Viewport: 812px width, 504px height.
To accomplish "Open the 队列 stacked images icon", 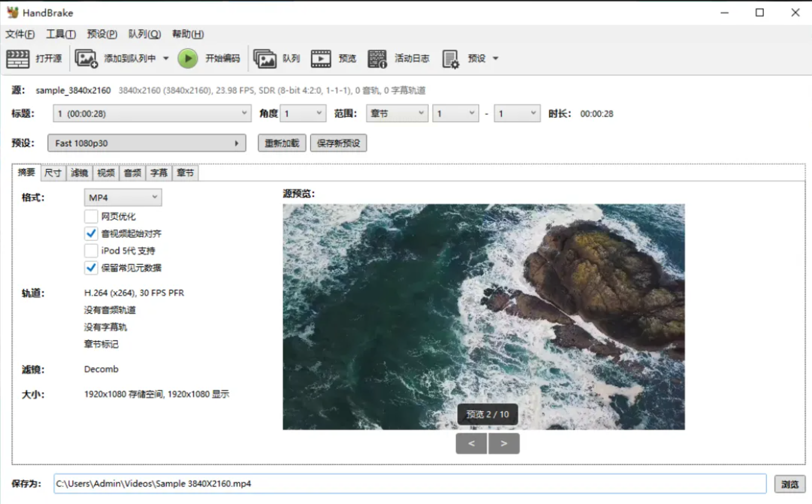I will [x=265, y=58].
